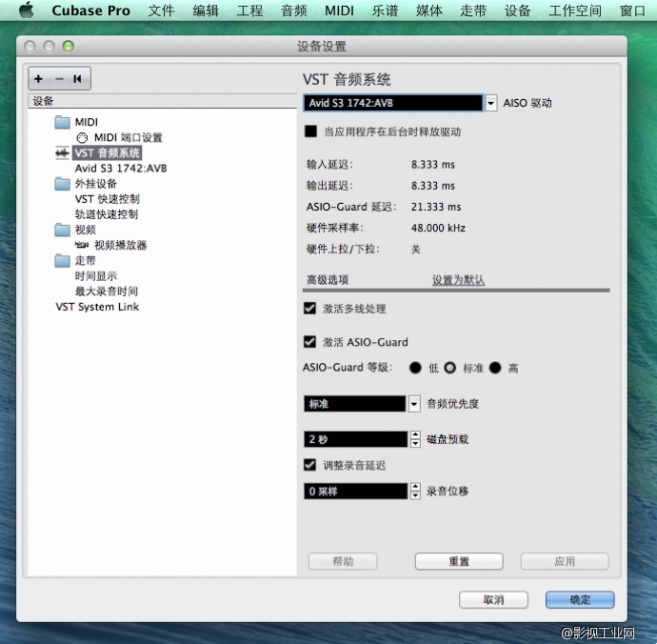The image size is (657, 644).
Task: Click the 应用 button
Action: pyautogui.click(x=565, y=561)
